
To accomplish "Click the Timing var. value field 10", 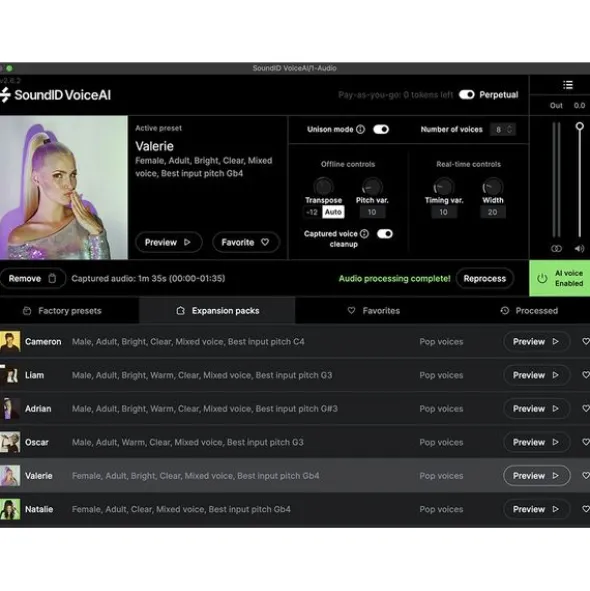I will [444, 212].
